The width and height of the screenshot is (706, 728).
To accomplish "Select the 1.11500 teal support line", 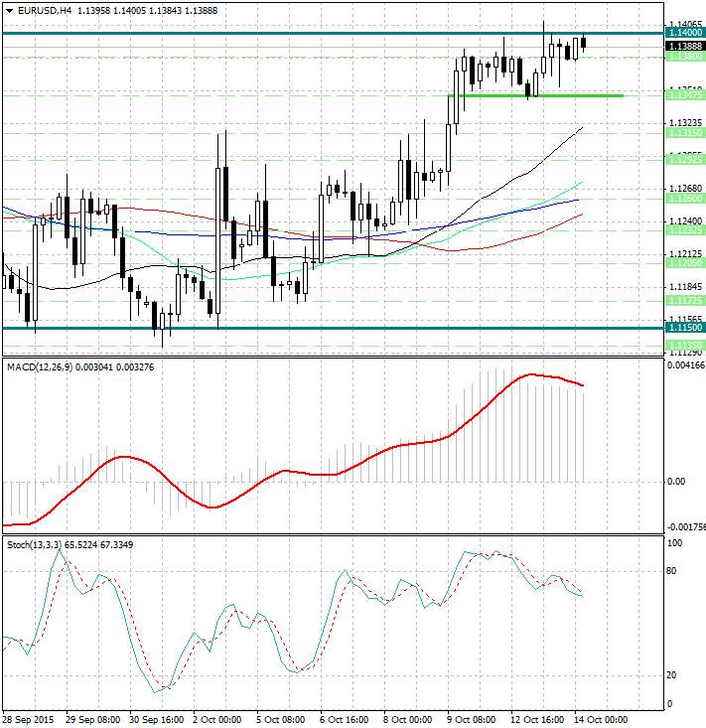I will tap(333, 329).
